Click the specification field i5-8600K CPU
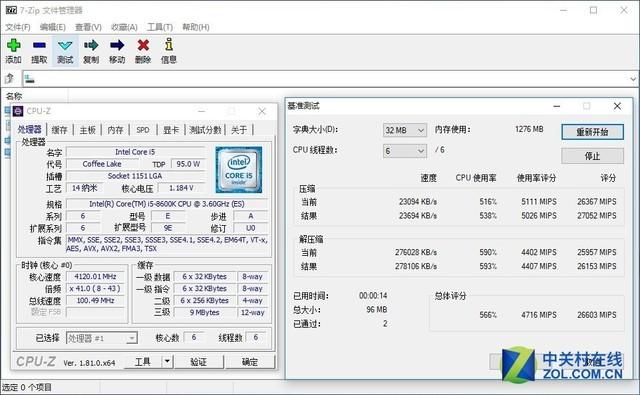Image resolution: width=640 pixels, height=395 pixels. [x=167, y=204]
